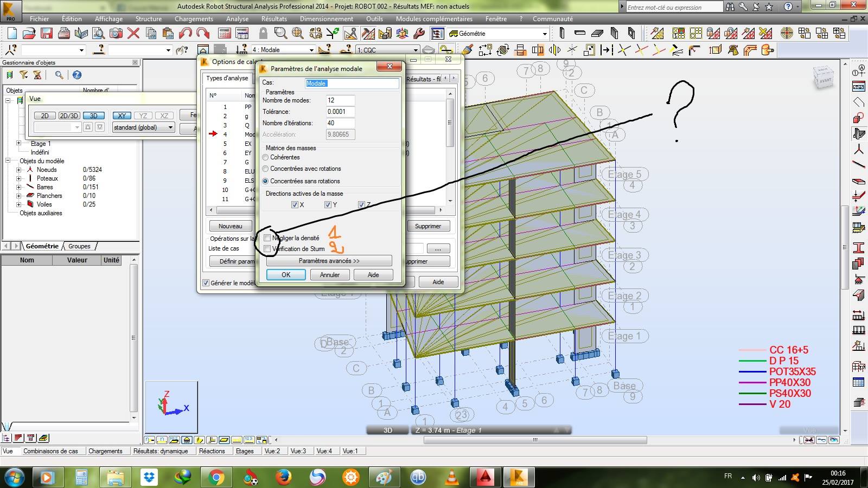Select Cohérentes mass matrix option
This screenshot has height=488, width=868.
pos(265,157)
